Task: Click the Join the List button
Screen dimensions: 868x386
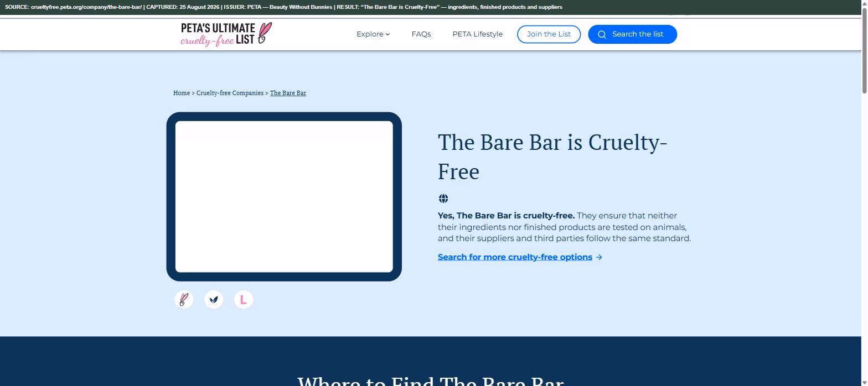Action: (549, 34)
